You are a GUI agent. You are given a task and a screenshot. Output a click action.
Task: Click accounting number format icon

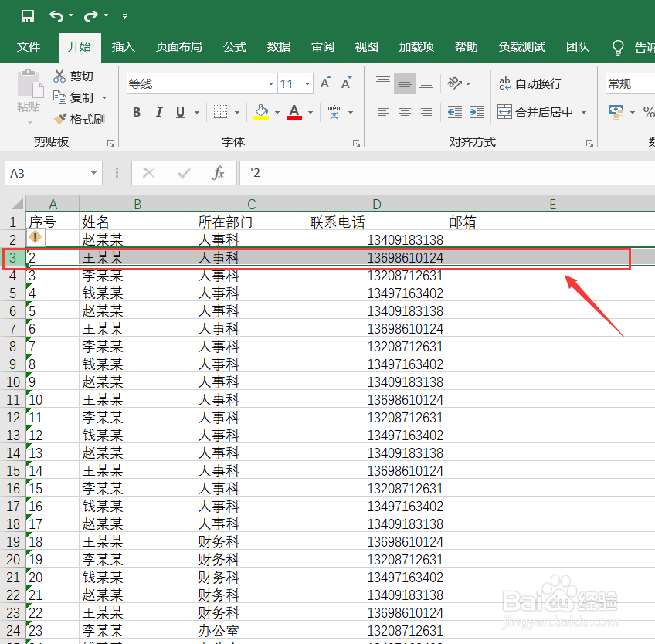[x=616, y=112]
